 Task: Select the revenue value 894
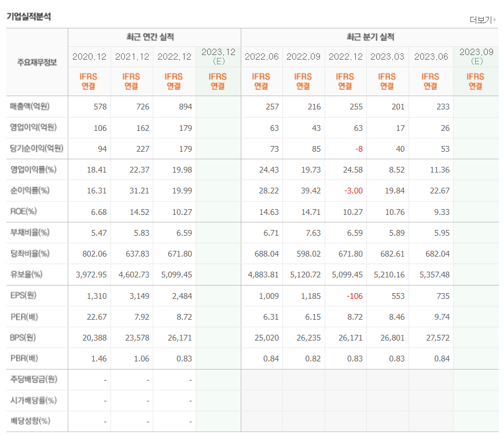coord(186,107)
